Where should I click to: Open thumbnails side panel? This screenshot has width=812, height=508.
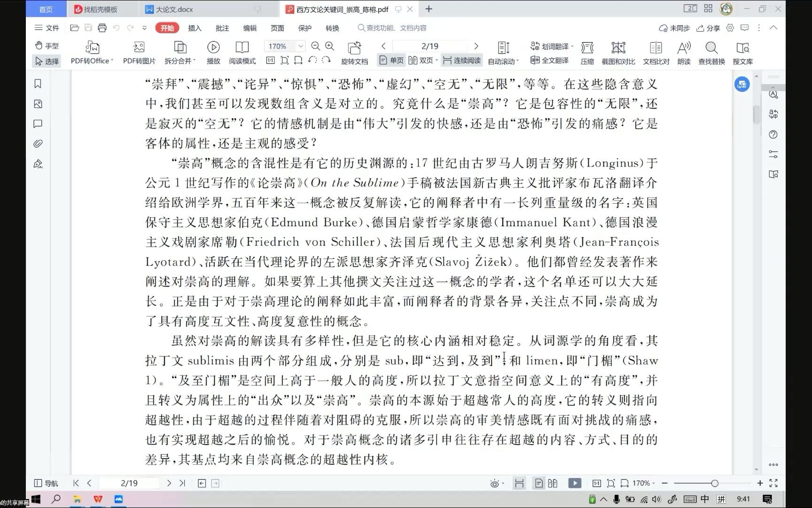coord(38,104)
